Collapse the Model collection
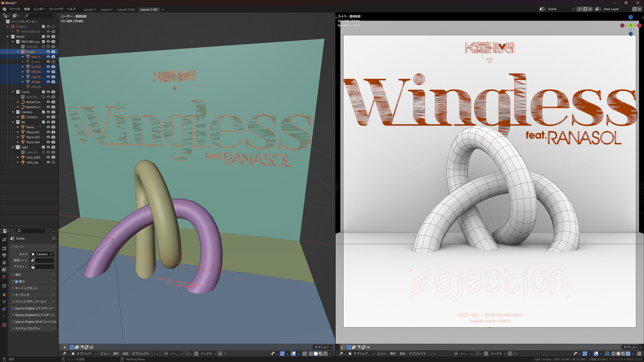644x362 pixels. 8,37
